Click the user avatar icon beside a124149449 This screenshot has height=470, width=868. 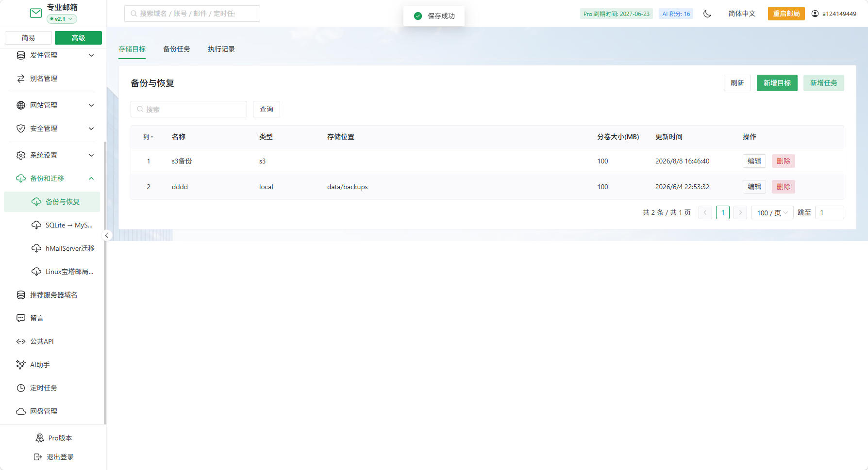(x=815, y=14)
